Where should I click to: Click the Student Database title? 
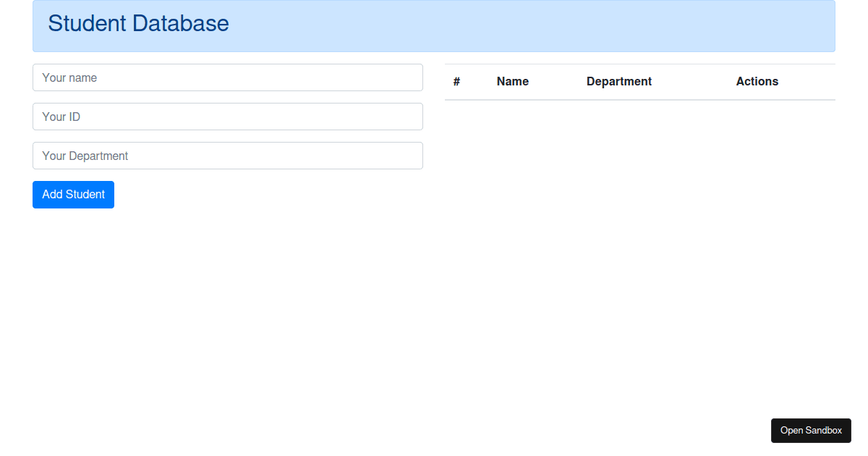(x=137, y=23)
